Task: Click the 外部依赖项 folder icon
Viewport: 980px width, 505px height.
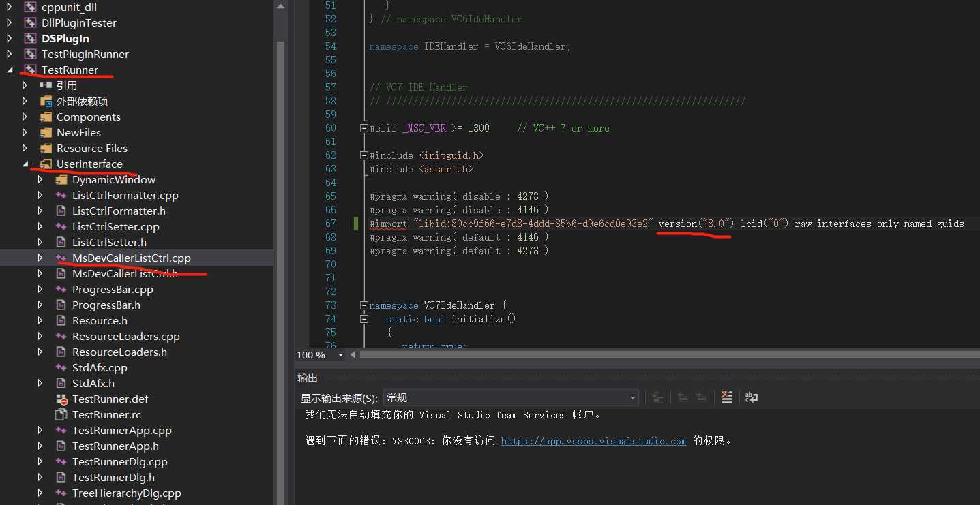Action: pyautogui.click(x=46, y=101)
